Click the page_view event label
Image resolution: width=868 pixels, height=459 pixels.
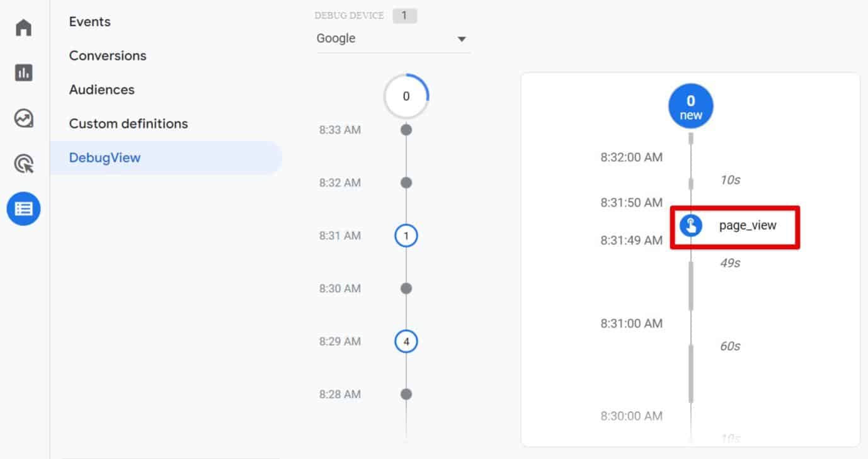[x=748, y=225]
